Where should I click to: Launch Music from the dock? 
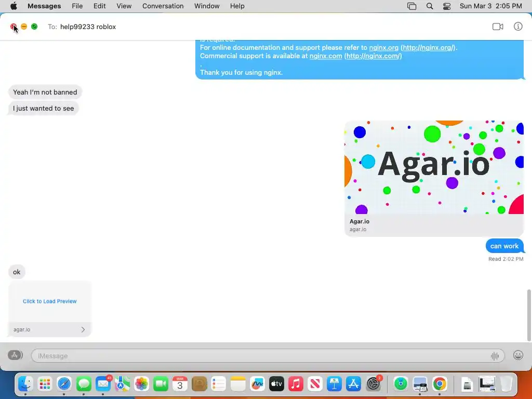(x=296, y=384)
